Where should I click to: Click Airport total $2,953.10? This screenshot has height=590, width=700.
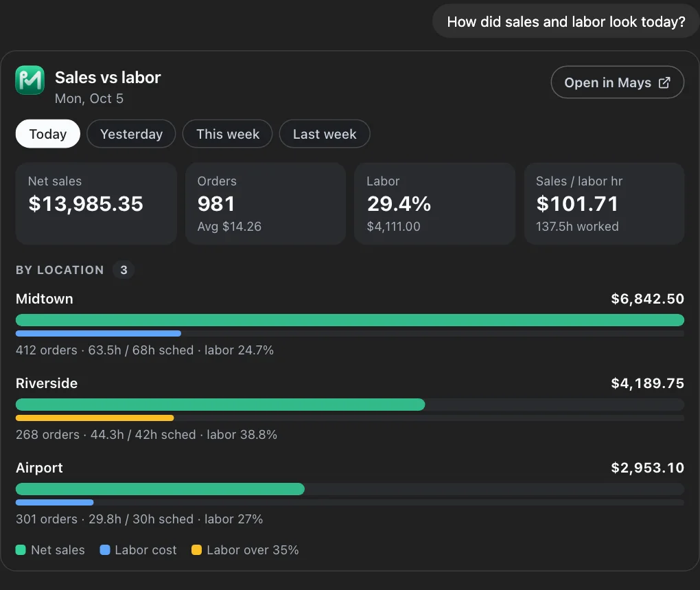pos(647,468)
